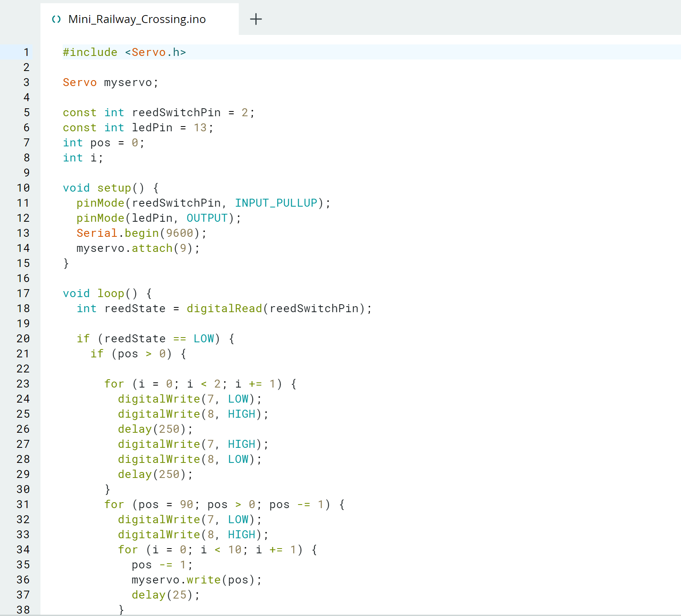Click 'delay(250);' on line 26
Image resolution: width=681 pixels, height=616 pixels.
[x=155, y=429]
